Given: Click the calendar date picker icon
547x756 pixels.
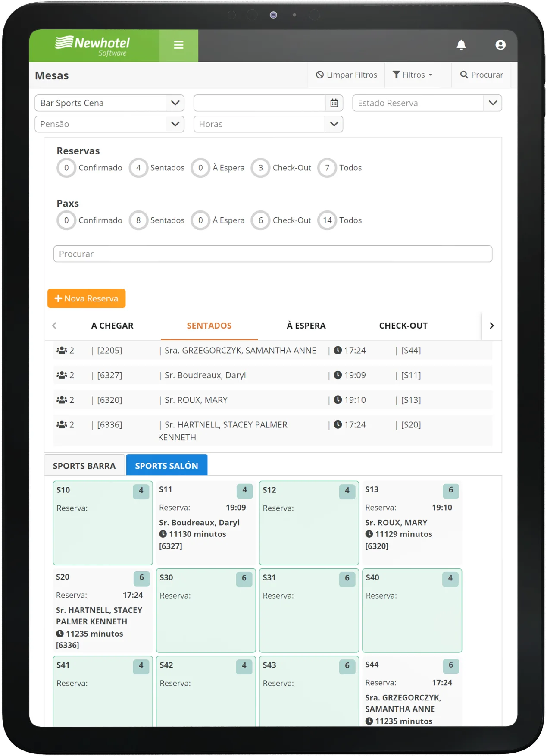Looking at the screenshot, I should (334, 103).
